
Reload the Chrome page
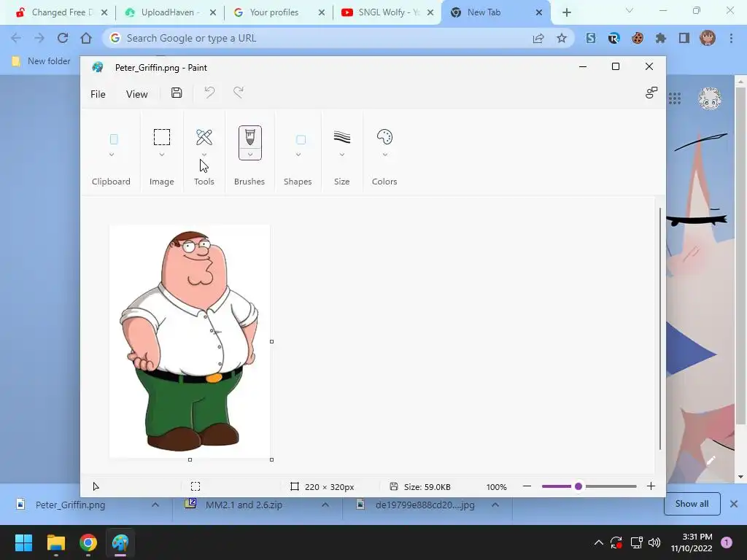[63, 38]
